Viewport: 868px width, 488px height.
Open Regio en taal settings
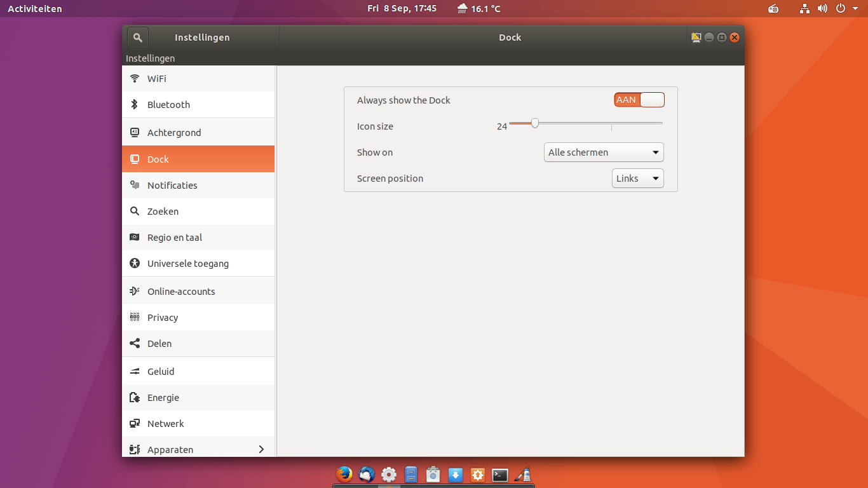(198, 238)
